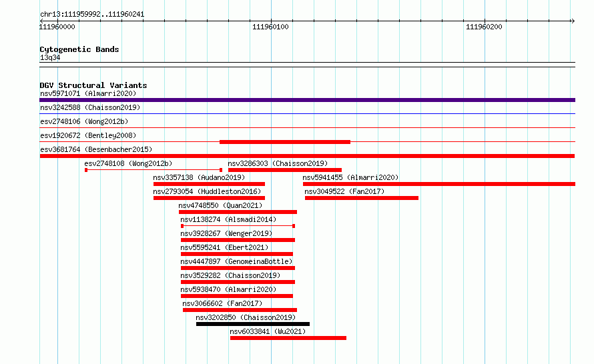Screen dimensions: 594x364
Task: Click nsv3286303 (Chaisson2019) label
Action: click(x=278, y=163)
